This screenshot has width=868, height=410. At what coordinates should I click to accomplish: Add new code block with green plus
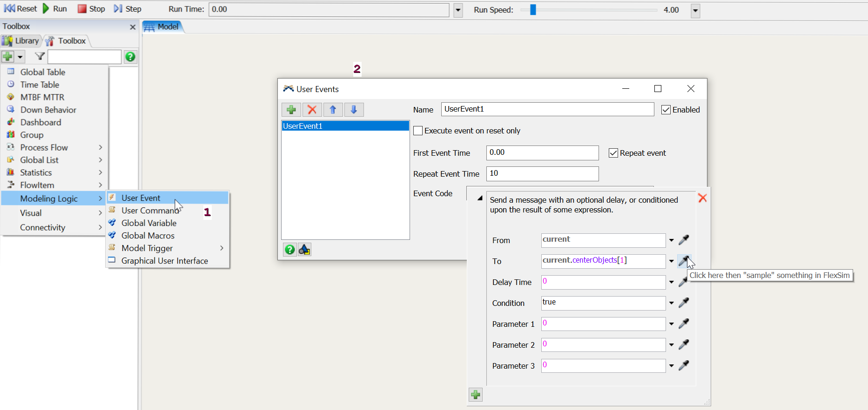(475, 395)
